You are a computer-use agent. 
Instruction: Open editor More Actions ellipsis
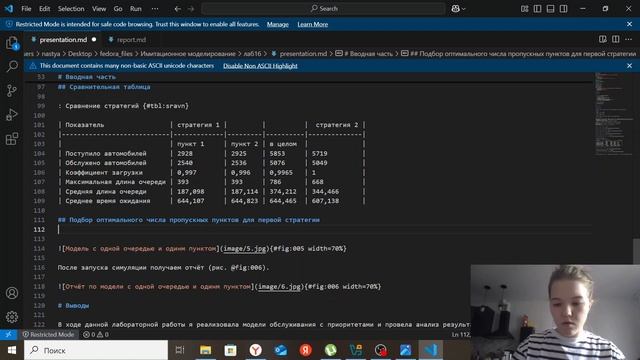[x=629, y=39]
